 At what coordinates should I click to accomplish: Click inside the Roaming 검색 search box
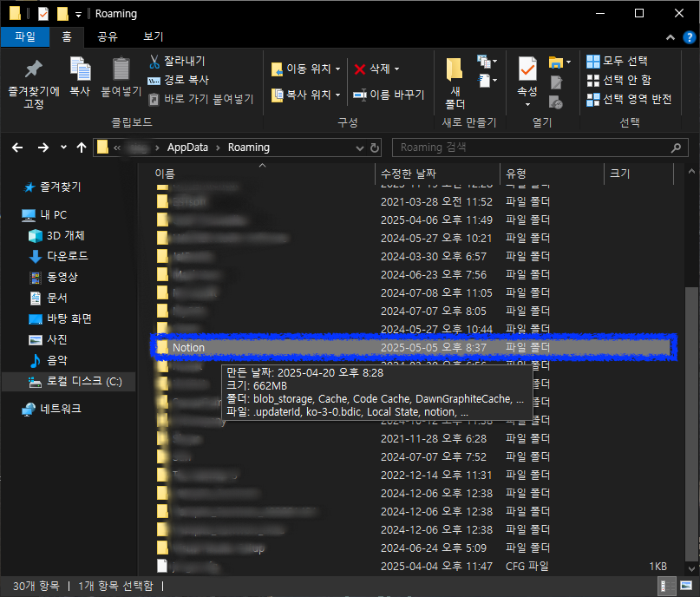pyautogui.click(x=538, y=148)
